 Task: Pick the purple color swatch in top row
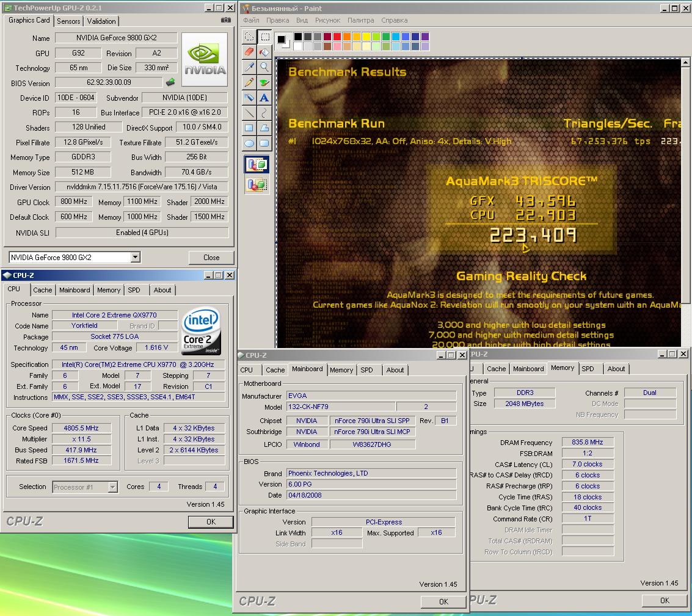(x=424, y=37)
